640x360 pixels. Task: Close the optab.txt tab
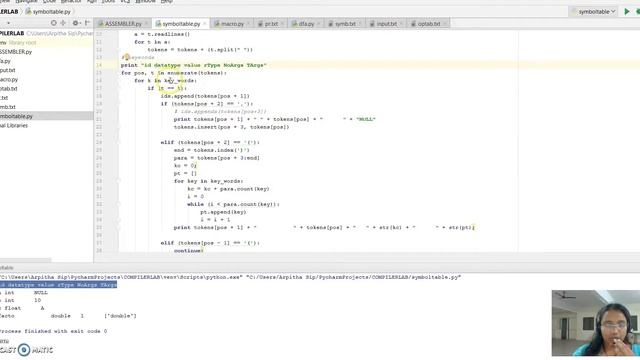coord(444,24)
